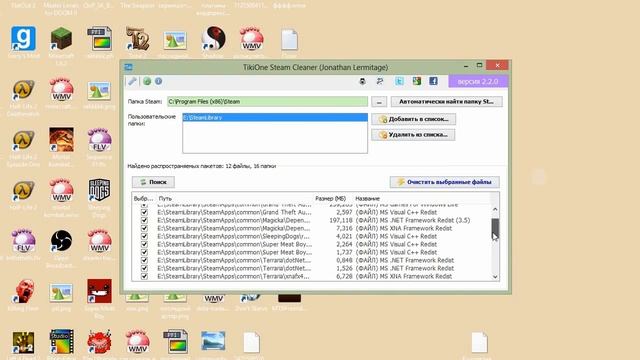Viewport: 640px width, 360px height.
Task: Click the TikiOne window title bar icon
Action: pyautogui.click(x=129, y=67)
